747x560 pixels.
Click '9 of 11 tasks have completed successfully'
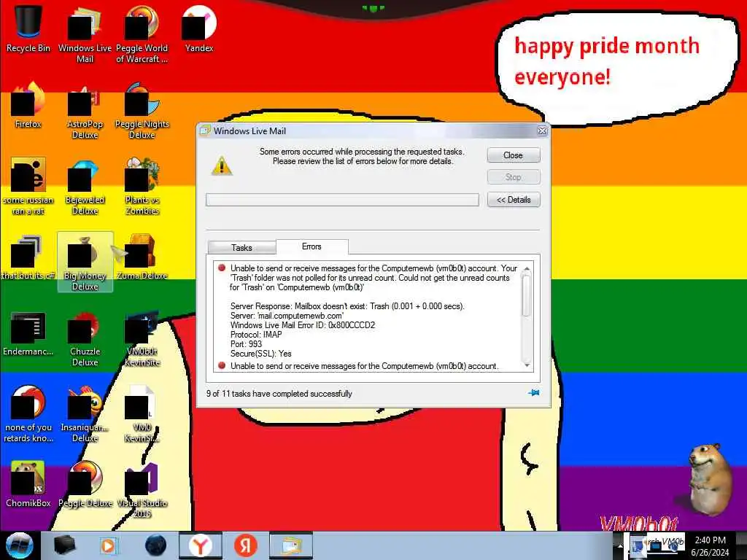(279, 394)
